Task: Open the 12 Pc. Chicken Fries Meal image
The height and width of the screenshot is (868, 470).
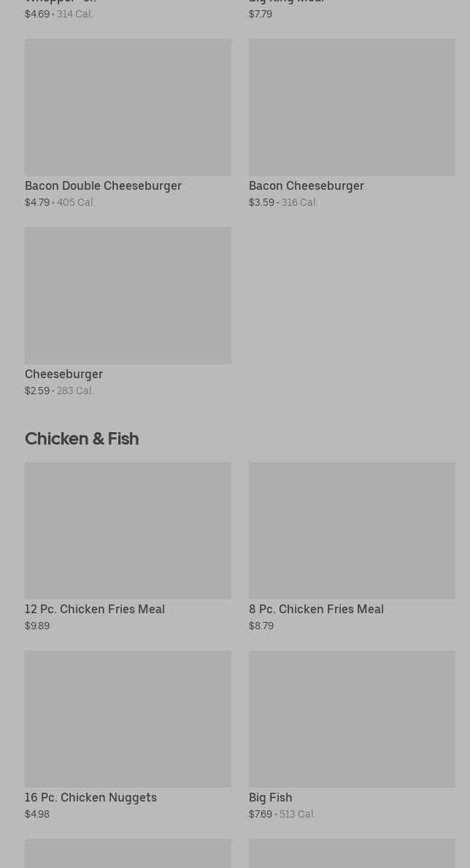Action: (128, 530)
